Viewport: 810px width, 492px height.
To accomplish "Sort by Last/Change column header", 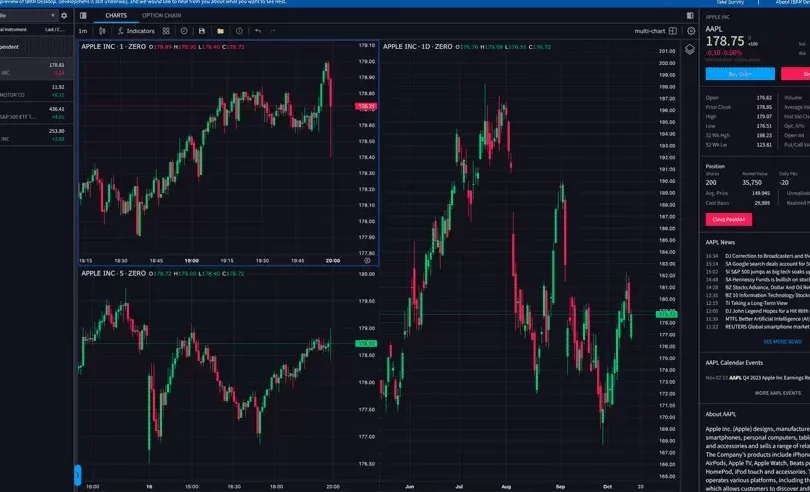I will click(55, 29).
